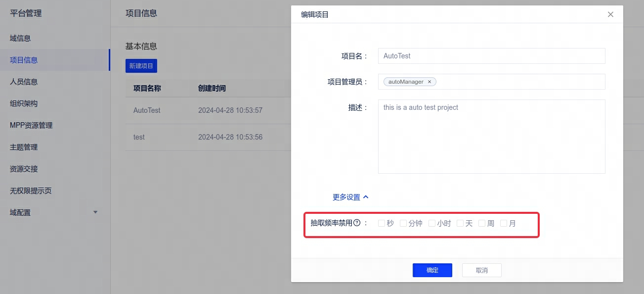Check the 秒 frequency checkbox
Viewport: 644px width, 294px height.
[x=382, y=223]
